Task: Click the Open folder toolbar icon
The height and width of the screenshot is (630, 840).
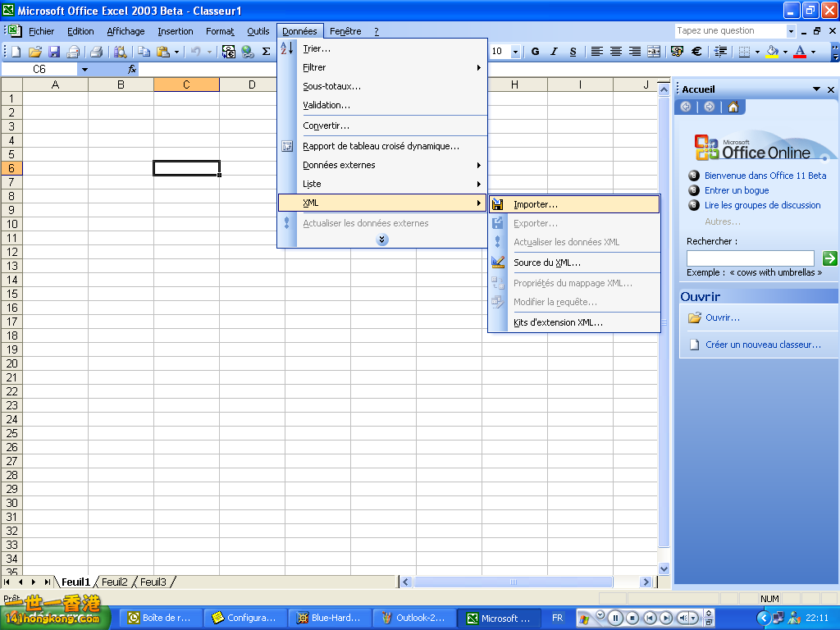Action: pyautogui.click(x=35, y=52)
